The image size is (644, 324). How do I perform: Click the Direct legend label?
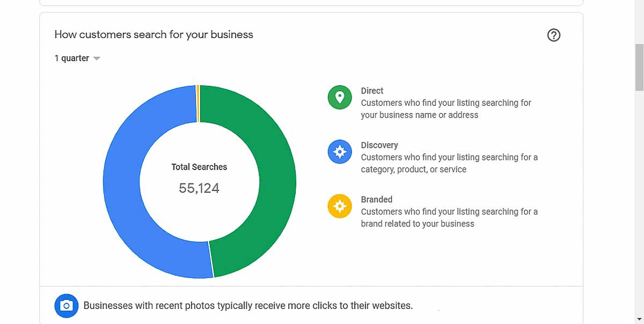[372, 91]
